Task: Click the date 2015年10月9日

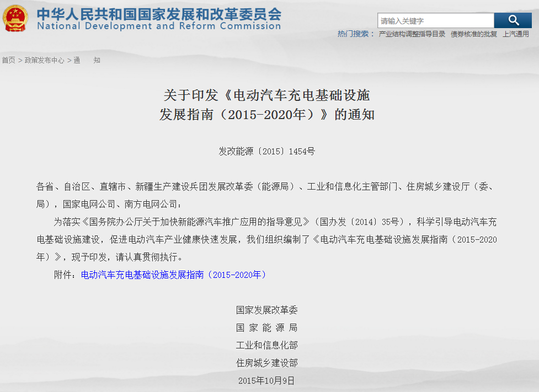Action: click(x=267, y=380)
